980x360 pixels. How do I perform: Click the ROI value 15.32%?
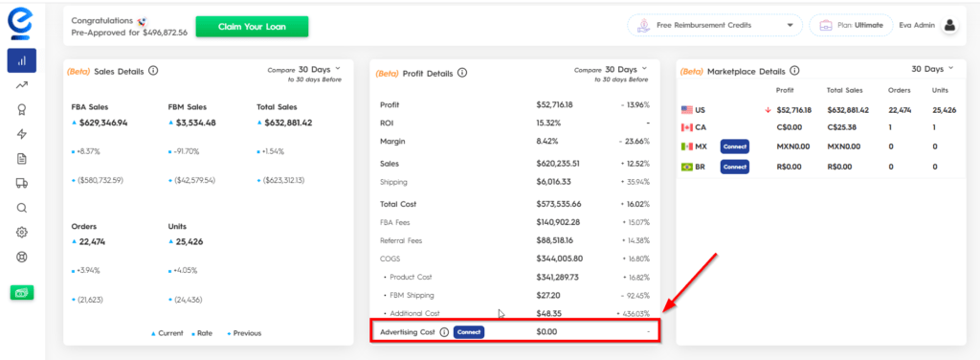[548, 124]
